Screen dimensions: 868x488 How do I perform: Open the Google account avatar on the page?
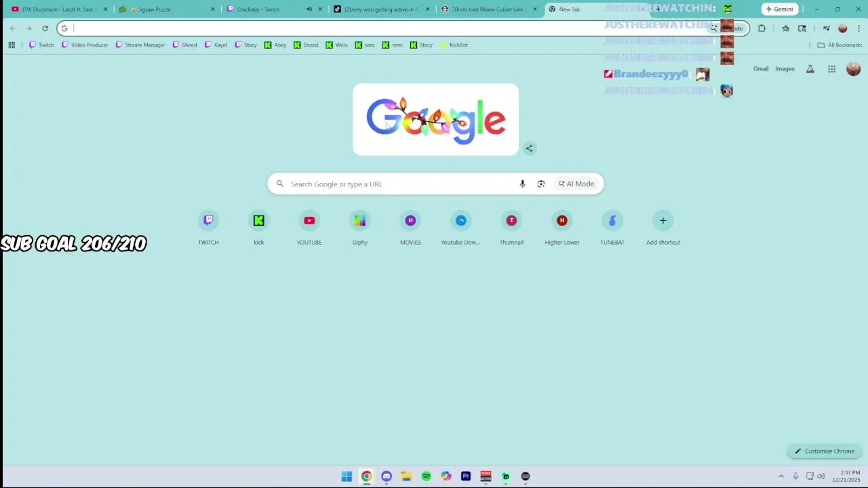click(854, 68)
